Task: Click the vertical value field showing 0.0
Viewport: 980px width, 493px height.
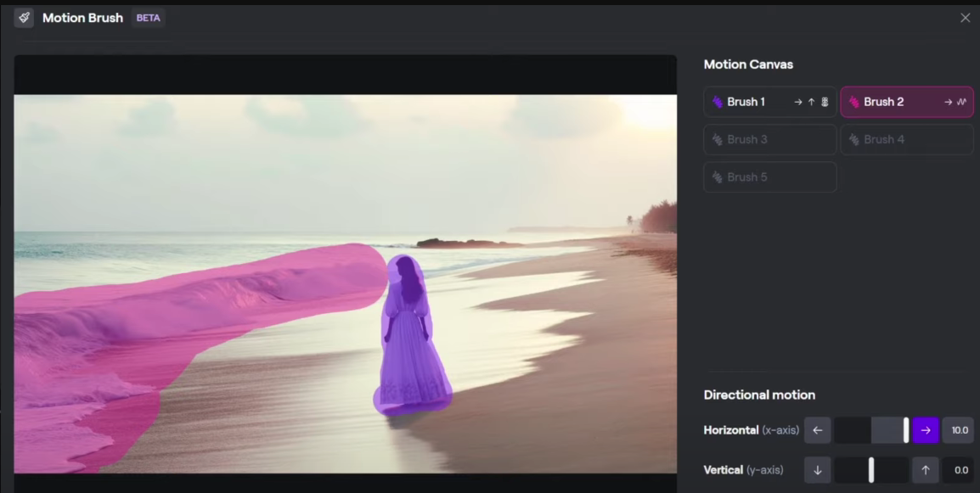Action: (x=959, y=470)
